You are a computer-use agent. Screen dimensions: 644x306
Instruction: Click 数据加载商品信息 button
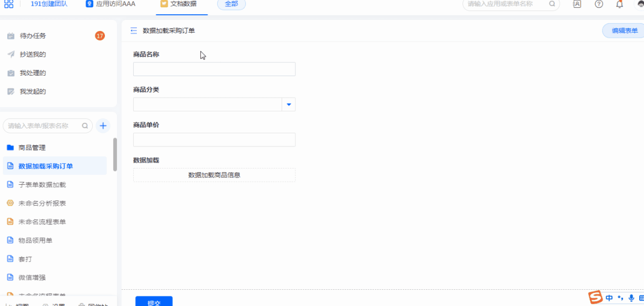point(214,175)
